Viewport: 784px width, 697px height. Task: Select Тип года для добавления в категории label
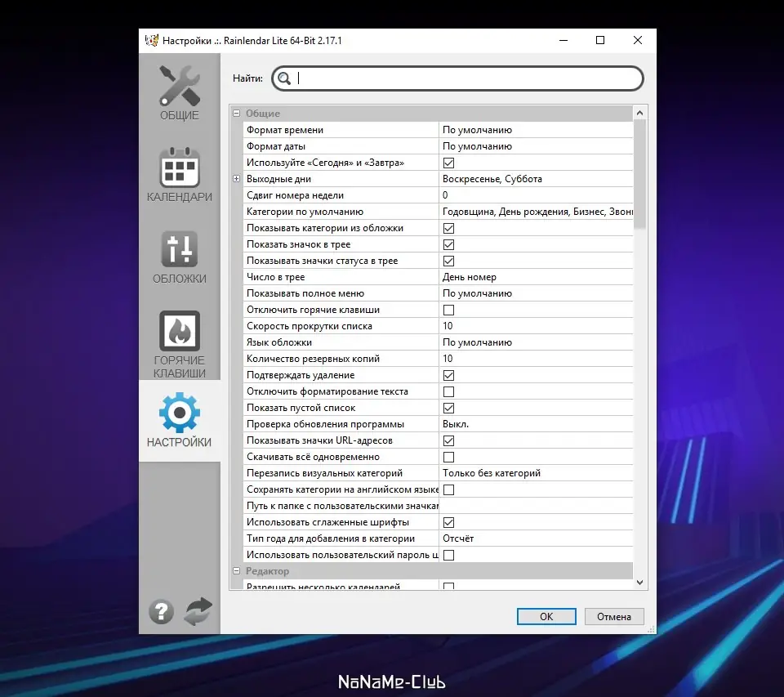(x=331, y=538)
